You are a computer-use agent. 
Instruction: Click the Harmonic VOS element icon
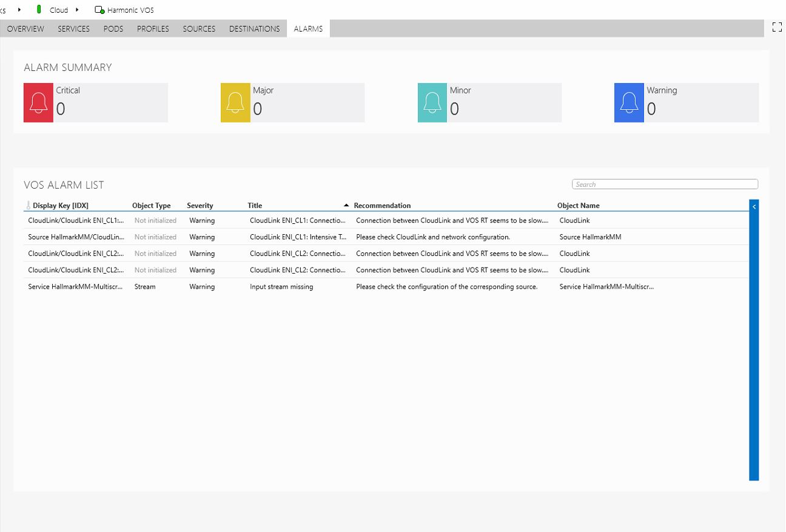click(x=99, y=10)
